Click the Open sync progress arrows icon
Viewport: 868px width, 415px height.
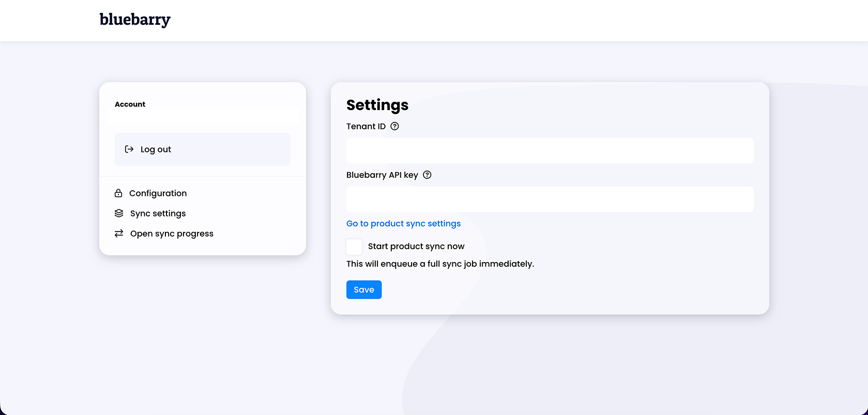119,234
